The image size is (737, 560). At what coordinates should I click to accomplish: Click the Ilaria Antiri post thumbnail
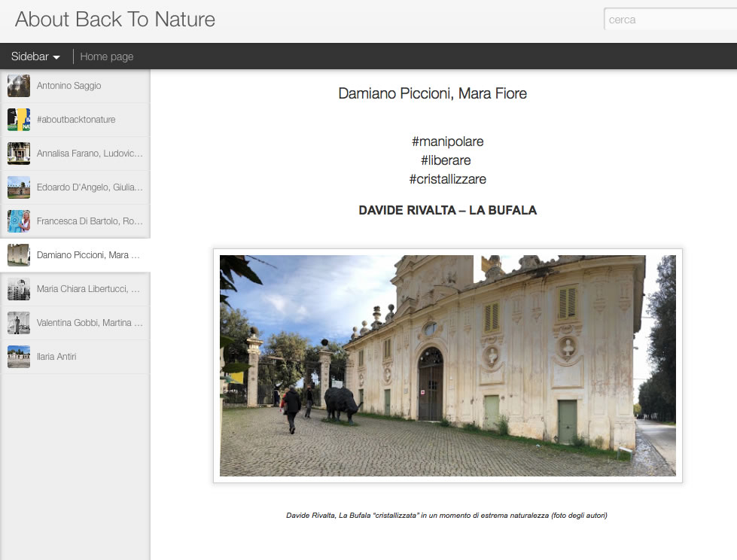19,357
